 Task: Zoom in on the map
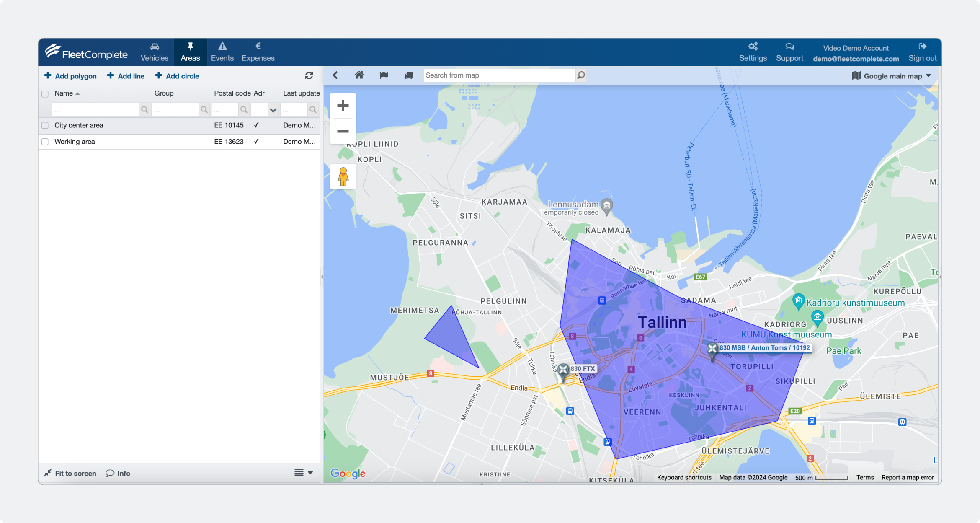pos(343,106)
